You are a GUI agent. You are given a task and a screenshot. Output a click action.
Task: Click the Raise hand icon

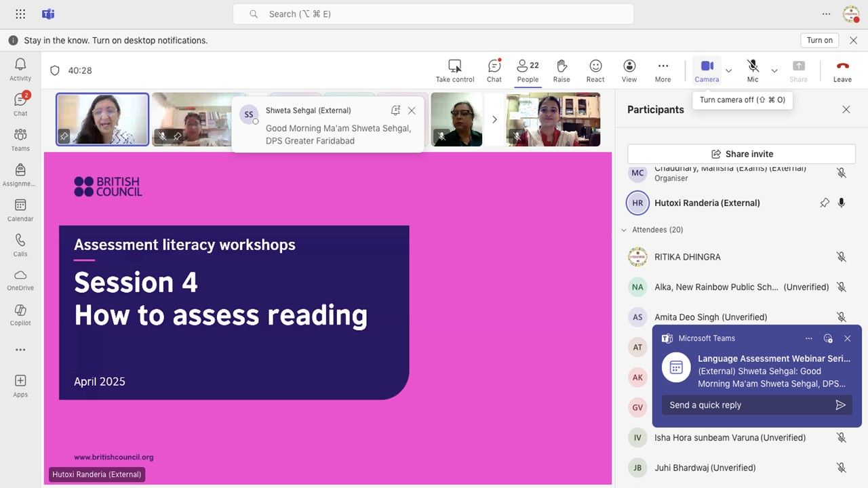561,70
